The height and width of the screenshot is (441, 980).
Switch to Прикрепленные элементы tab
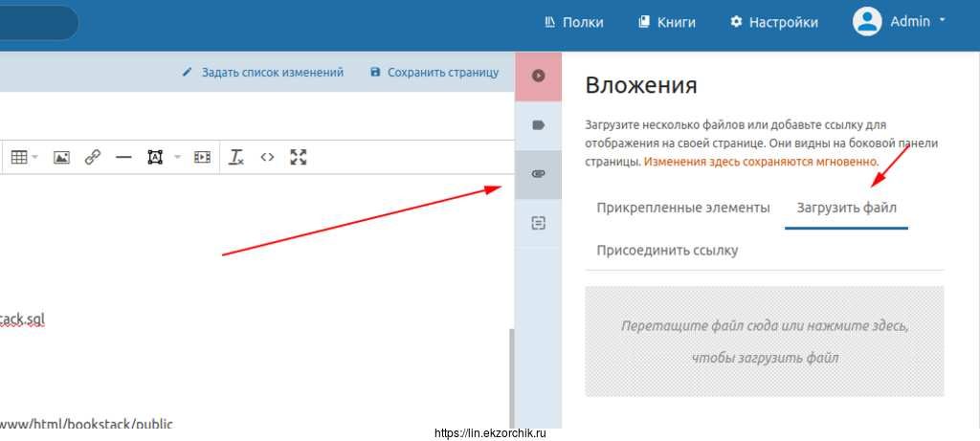(682, 208)
